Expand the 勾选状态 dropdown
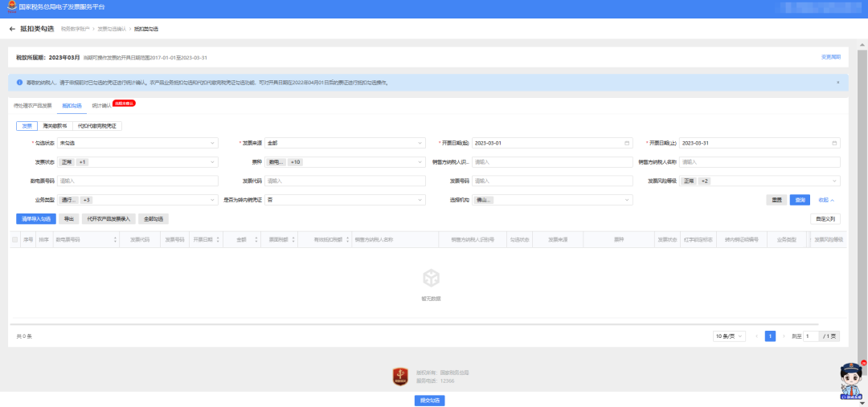 (137, 143)
